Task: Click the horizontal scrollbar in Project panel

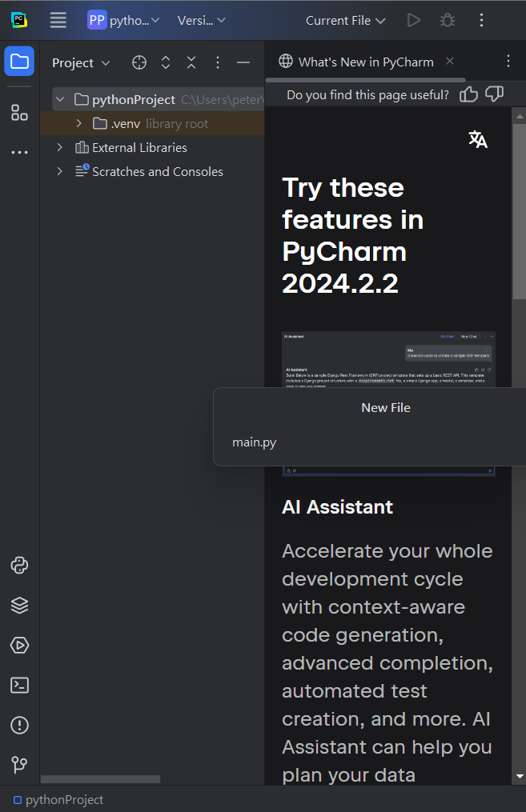Action: tap(101, 779)
